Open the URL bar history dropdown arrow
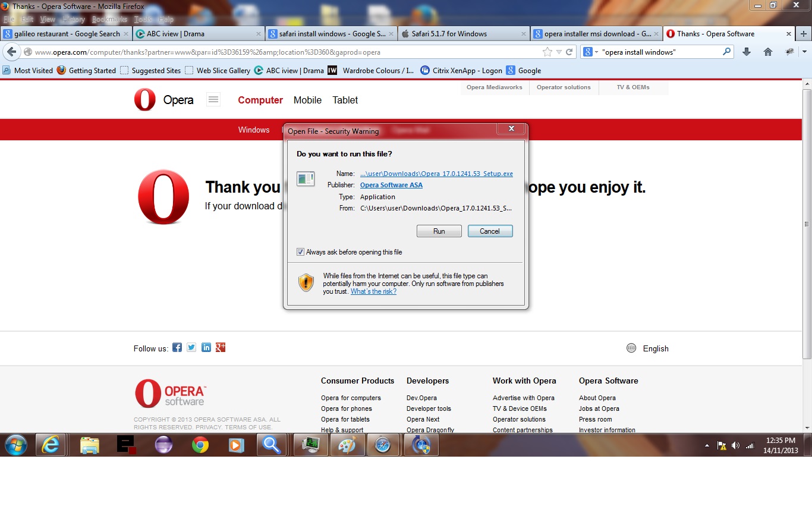This screenshot has width=812, height=528. (558, 52)
